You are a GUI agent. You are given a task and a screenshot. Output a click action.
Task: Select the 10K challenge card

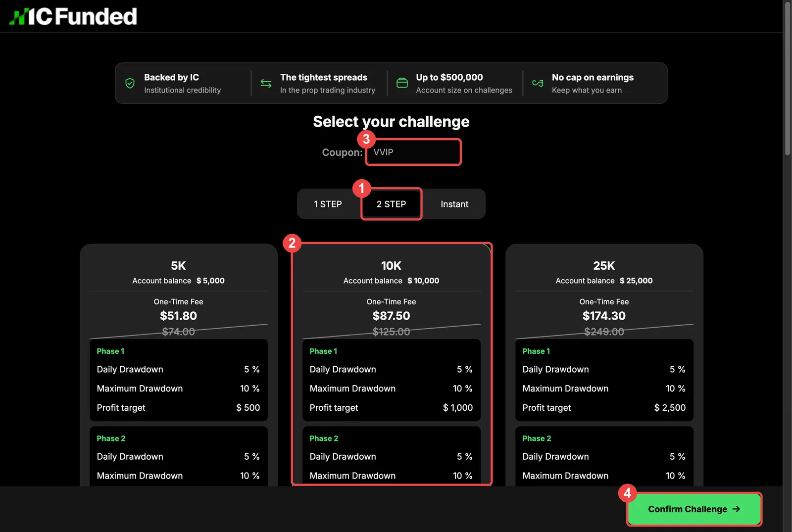tap(391, 365)
